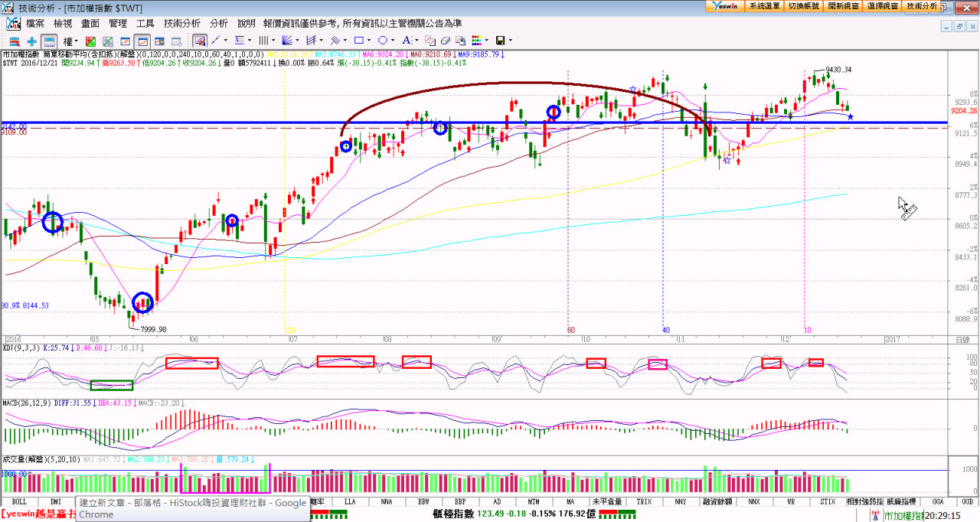
Task: Select the ellipse drawing tool
Action: click(x=382, y=41)
